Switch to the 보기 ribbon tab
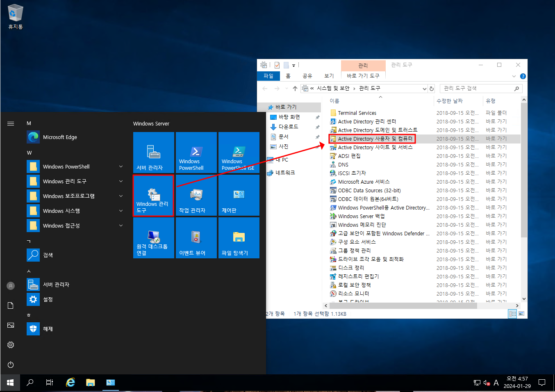 pyautogui.click(x=329, y=76)
